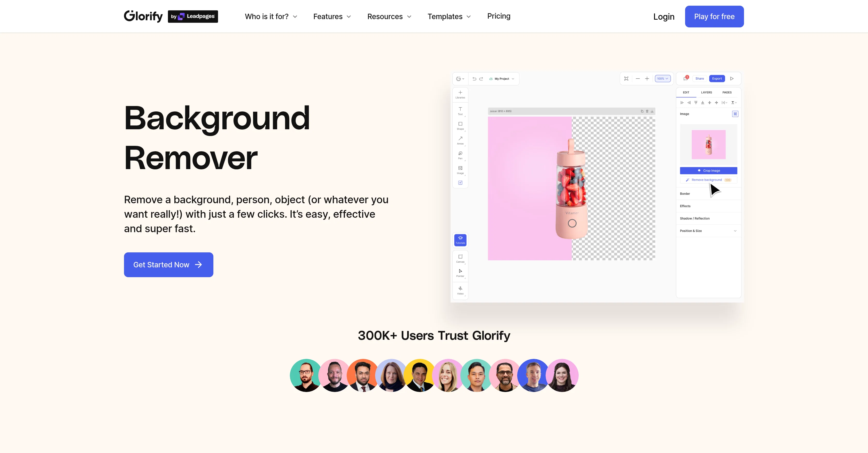Expand the Position & Size section
The height and width of the screenshot is (453, 868).
tap(708, 231)
